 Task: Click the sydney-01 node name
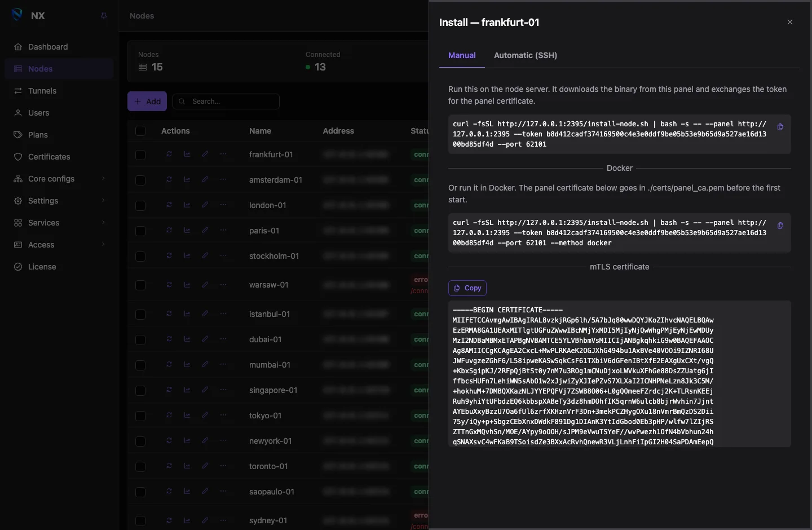(x=268, y=520)
